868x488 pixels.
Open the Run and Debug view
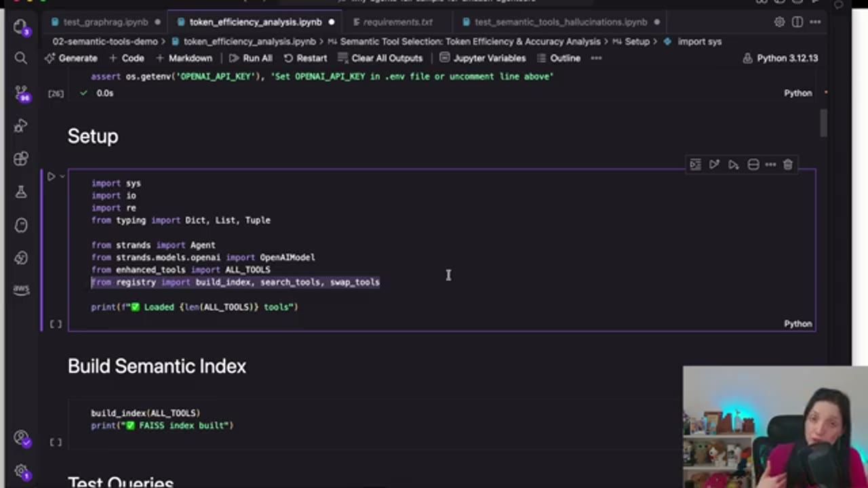pyautogui.click(x=21, y=125)
